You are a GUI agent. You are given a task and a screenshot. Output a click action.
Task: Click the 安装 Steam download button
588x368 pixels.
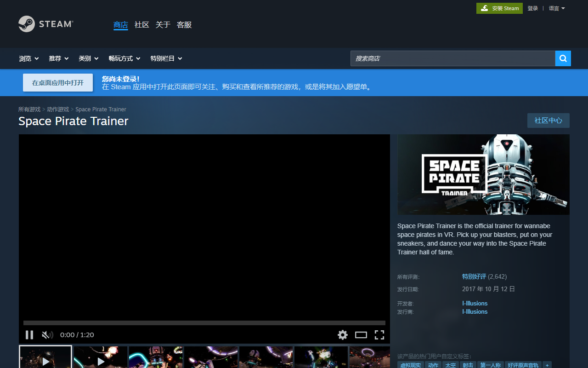click(499, 8)
